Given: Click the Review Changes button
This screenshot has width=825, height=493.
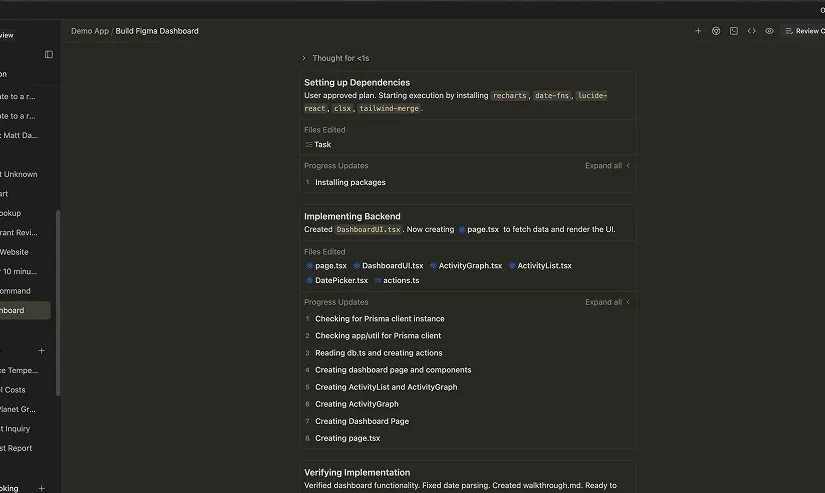Looking at the screenshot, I should coord(804,31).
